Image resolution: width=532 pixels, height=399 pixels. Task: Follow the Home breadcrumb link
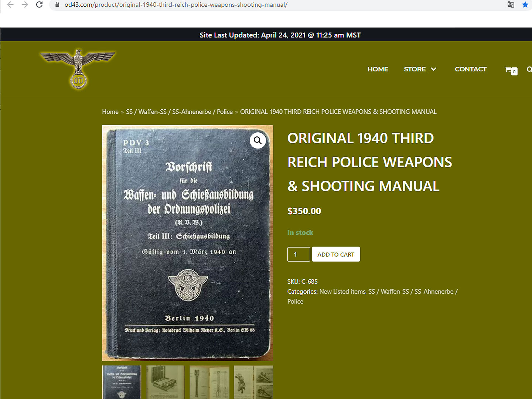pos(110,112)
